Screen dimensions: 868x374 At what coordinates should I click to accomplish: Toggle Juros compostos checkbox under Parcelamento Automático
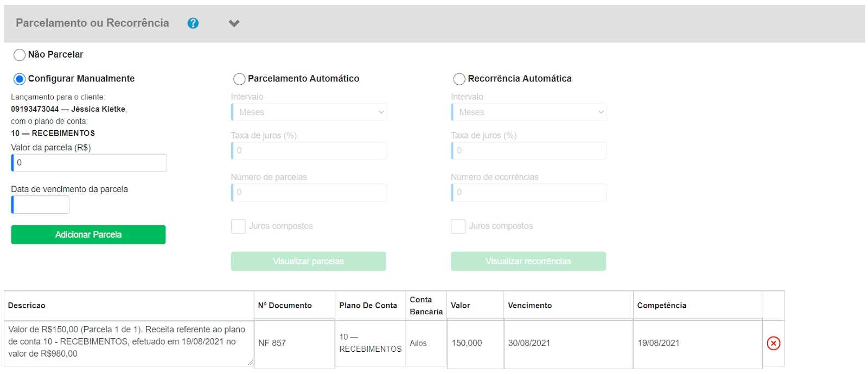coord(238,226)
